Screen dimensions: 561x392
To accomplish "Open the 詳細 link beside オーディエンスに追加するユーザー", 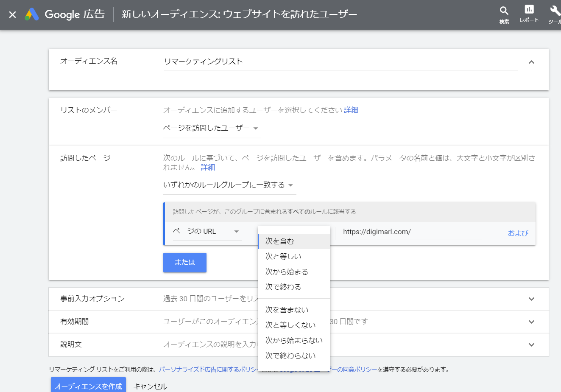I will (x=351, y=110).
